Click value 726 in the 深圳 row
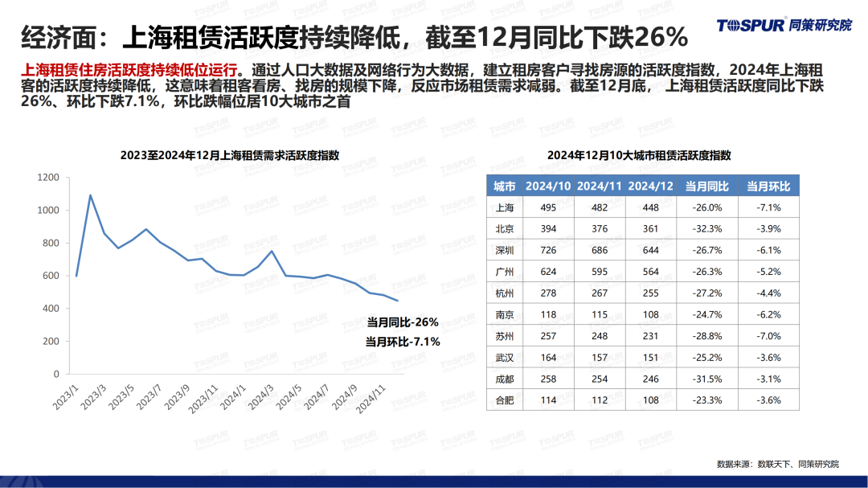Viewport: 868px width, 488px height. 548,250
